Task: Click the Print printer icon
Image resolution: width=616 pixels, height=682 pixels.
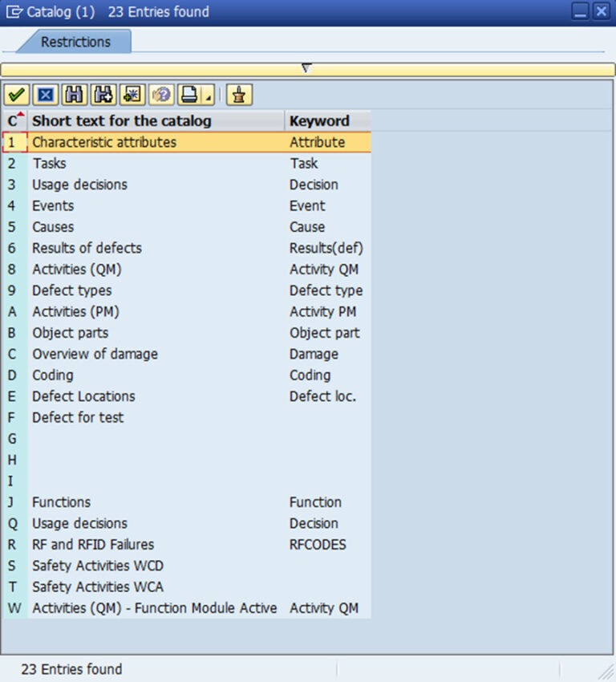Action: (x=189, y=95)
